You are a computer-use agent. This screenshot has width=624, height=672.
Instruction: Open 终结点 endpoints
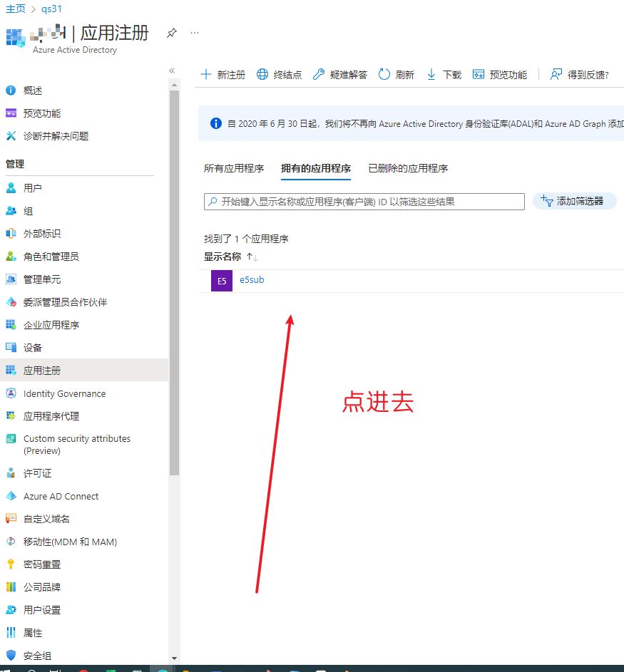279,75
